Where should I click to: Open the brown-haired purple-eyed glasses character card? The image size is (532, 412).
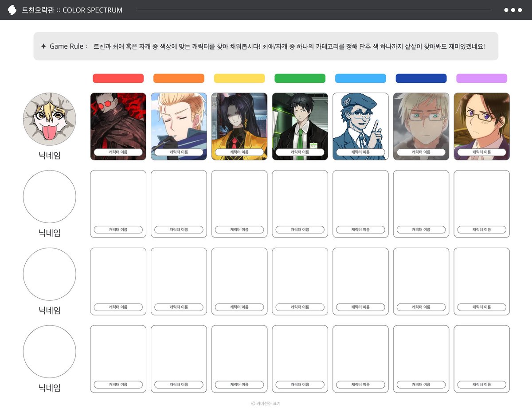[482, 126]
